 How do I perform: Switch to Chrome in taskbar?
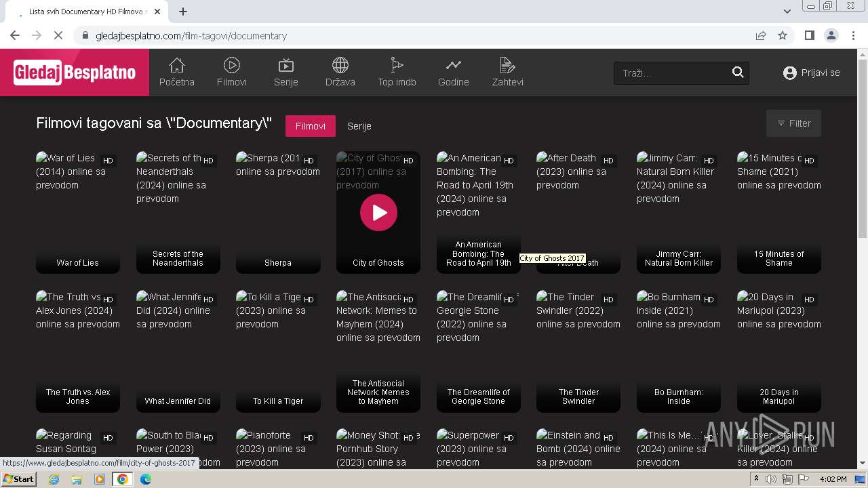click(x=123, y=479)
